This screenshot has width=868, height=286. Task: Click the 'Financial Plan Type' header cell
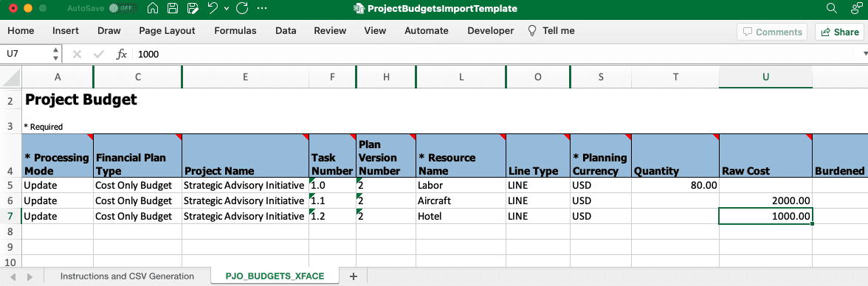(138, 156)
